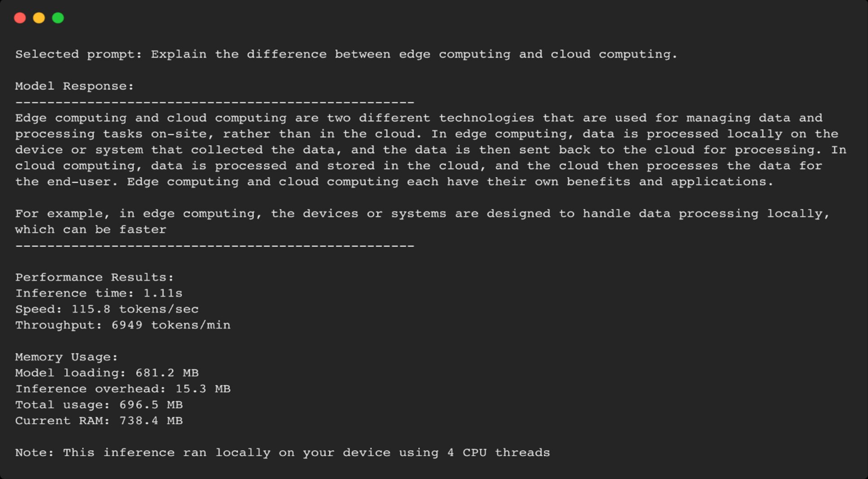
Task: Click the green maximize window button
Action: pos(58,18)
